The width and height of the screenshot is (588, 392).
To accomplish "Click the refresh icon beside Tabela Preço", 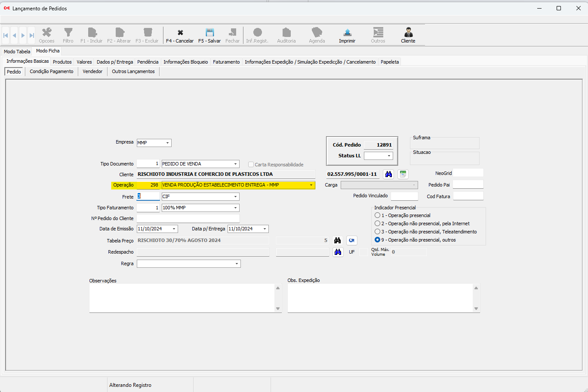I will 352,240.
